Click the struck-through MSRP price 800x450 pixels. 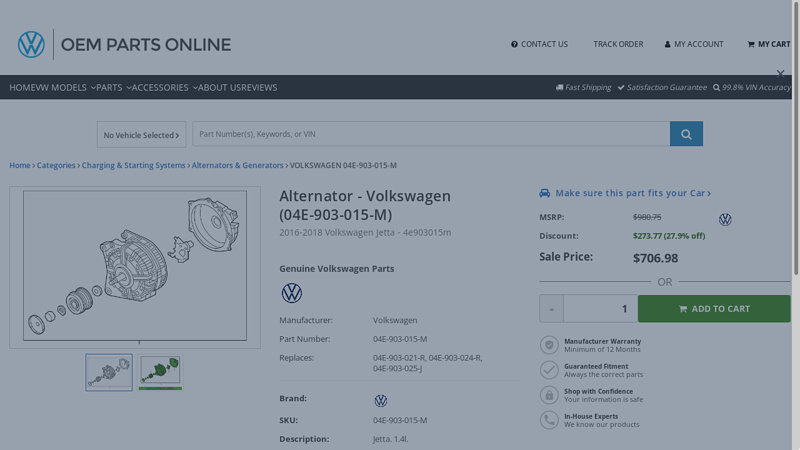[647, 217]
